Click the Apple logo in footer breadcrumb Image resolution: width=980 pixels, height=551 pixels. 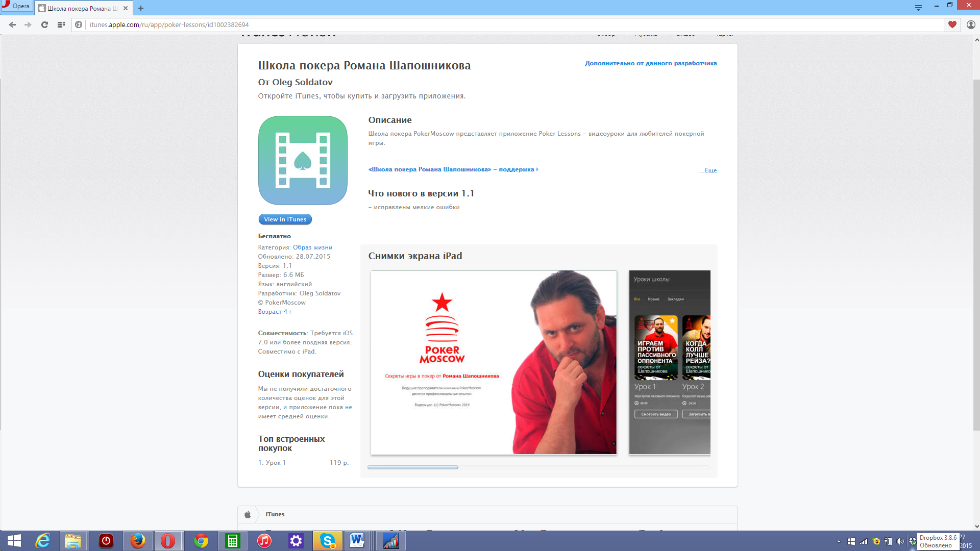click(248, 514)
